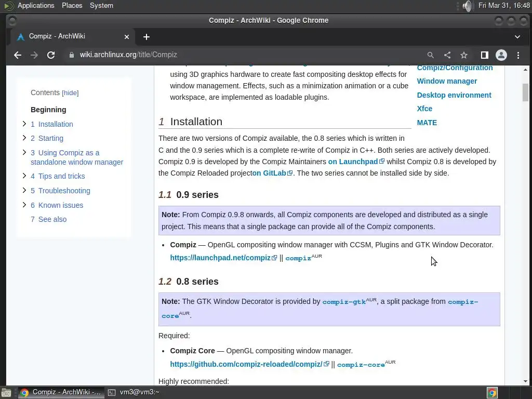Screen dimensions: 532x399
Task: Click the volume speaker icon in top panel
Action: coord(468,6)
